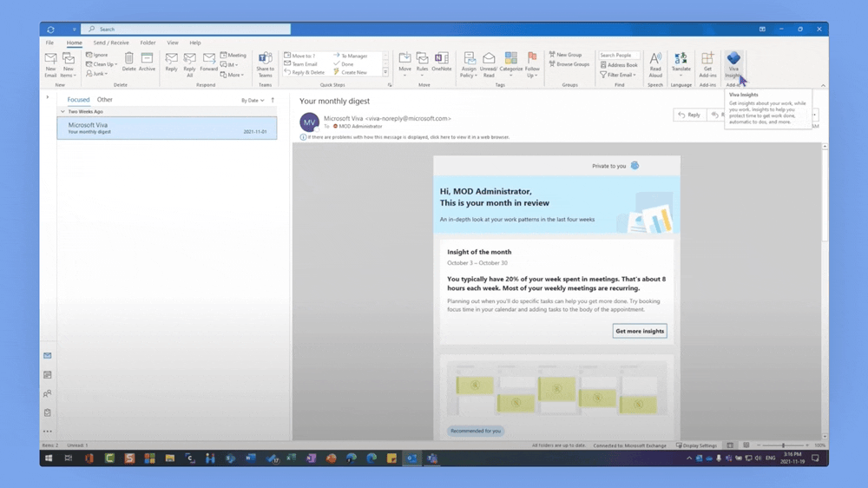Forward the selected email

[208, 62]
